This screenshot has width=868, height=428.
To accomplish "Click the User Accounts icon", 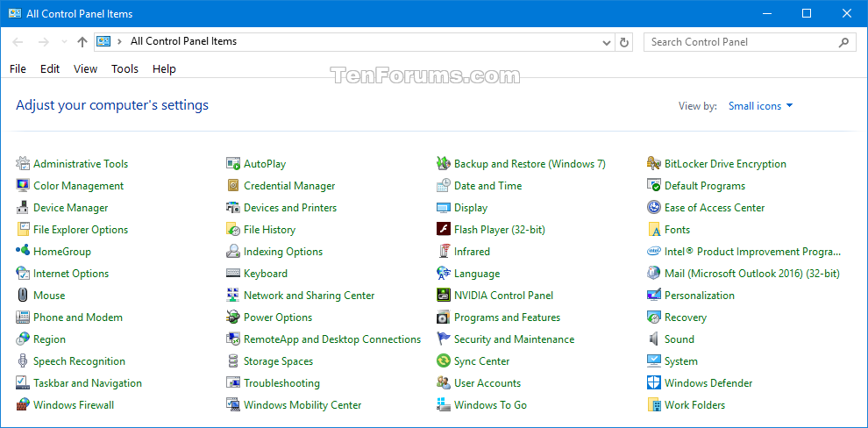I will [x=444, y=383].
